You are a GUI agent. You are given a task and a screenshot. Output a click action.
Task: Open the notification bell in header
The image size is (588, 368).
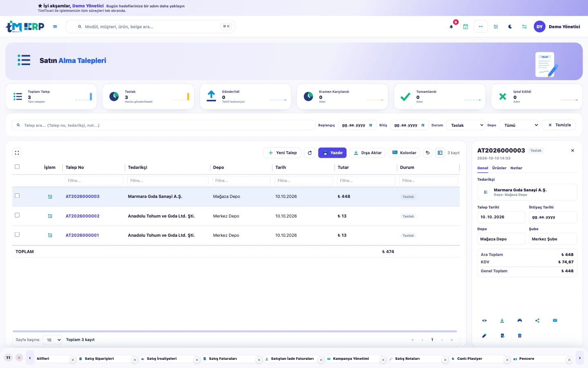click(x=451, y=27)
